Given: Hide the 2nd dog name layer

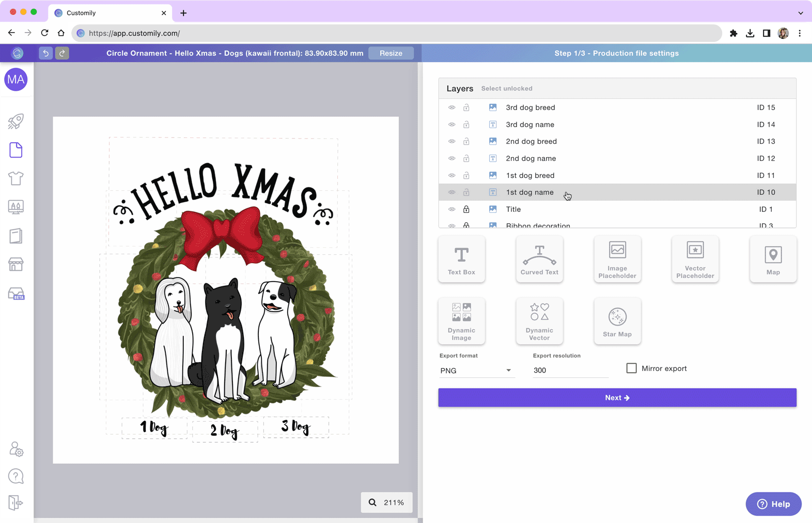Looking at the screenshot, I should pyautogui.click(x=452, y=158).
